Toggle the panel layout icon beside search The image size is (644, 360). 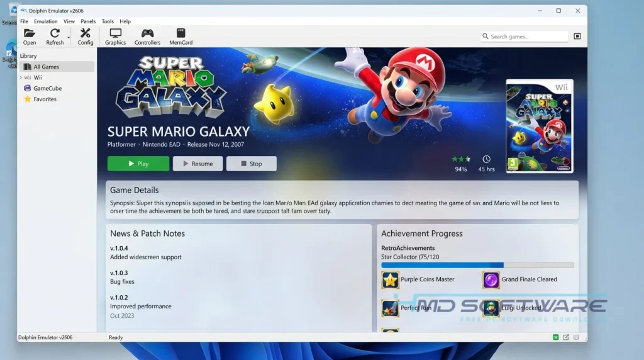(577, 36)
